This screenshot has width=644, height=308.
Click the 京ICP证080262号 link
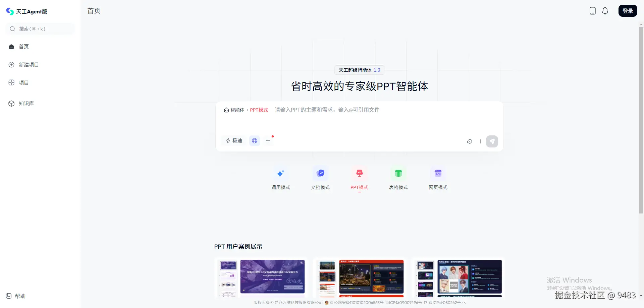[445, 303]
